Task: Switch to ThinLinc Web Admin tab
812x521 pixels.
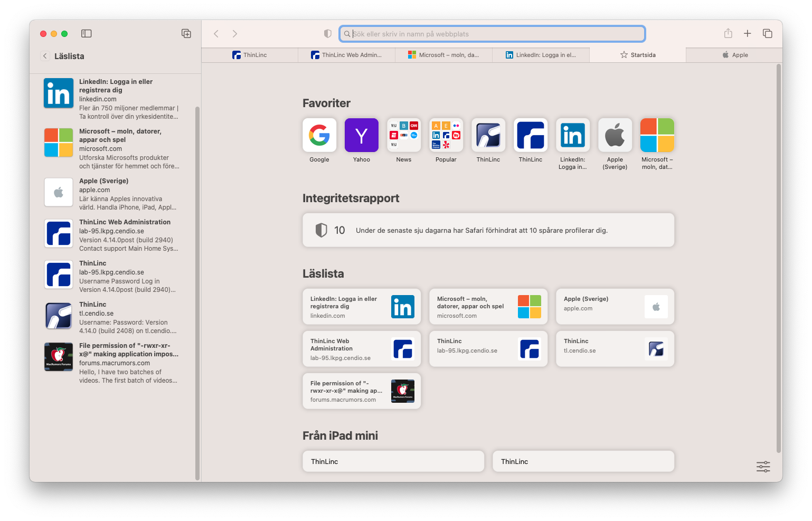Action: (x=346, y=55)
